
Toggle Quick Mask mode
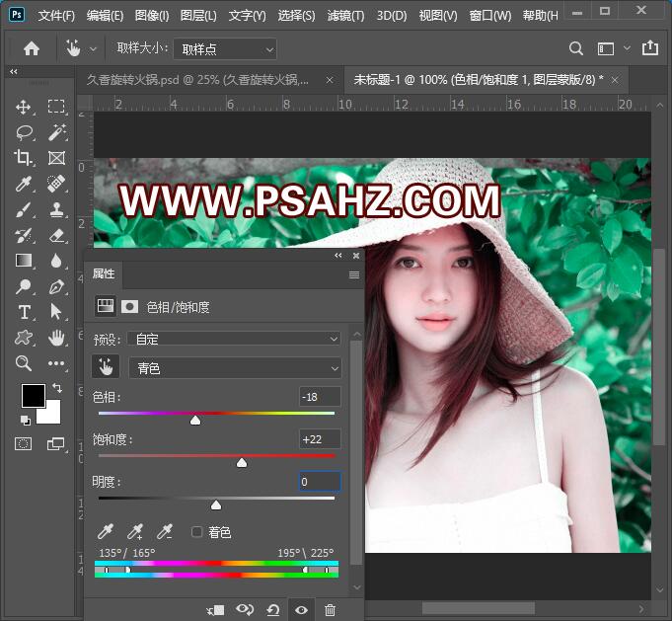pyautogui.click(x=23, y=443)
